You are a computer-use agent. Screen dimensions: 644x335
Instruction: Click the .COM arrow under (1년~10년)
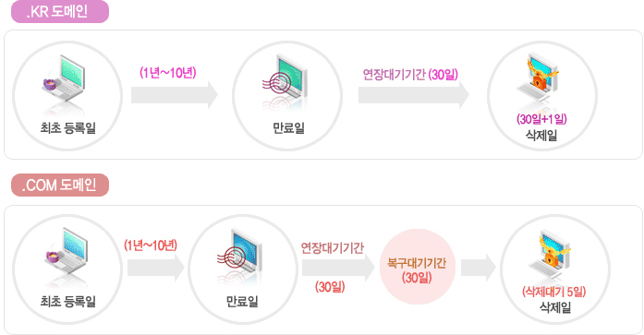tap(156, 268)
